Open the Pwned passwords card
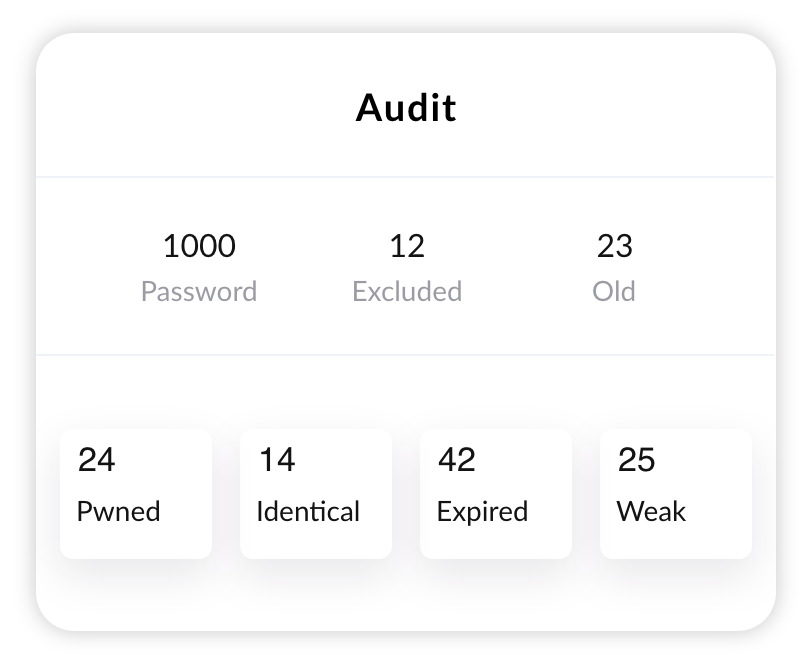Image resolution: width=812 pixels, height=664 pixels. click(135, 492)
